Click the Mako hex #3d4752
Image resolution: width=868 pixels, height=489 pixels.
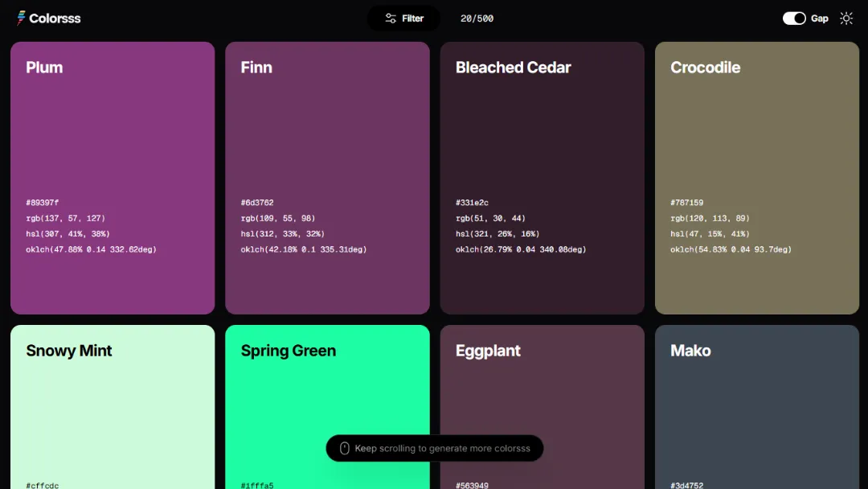click(686, 485)
